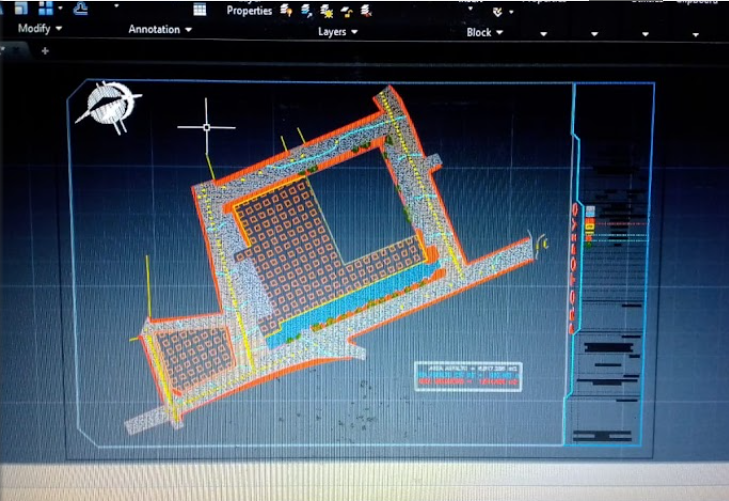Select the north arrow compass symbol
Image resolution: width=729 pixels, height=501 pixels.
(110, 106)
